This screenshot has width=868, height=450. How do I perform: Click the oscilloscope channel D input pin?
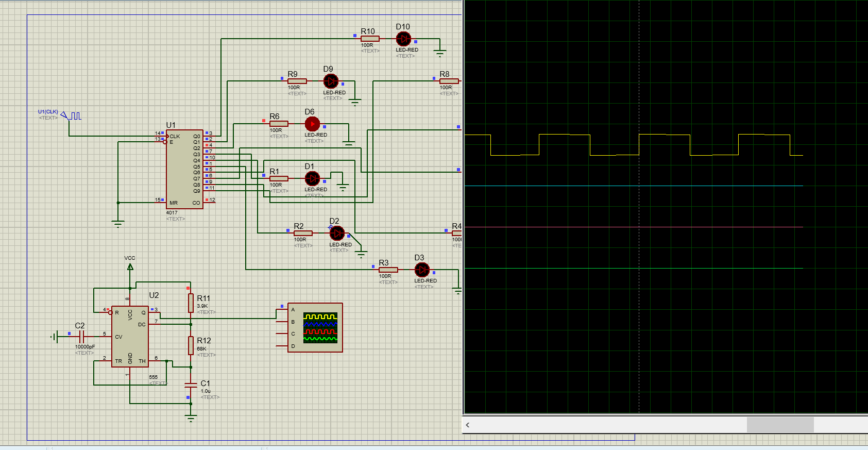[282, 346]
